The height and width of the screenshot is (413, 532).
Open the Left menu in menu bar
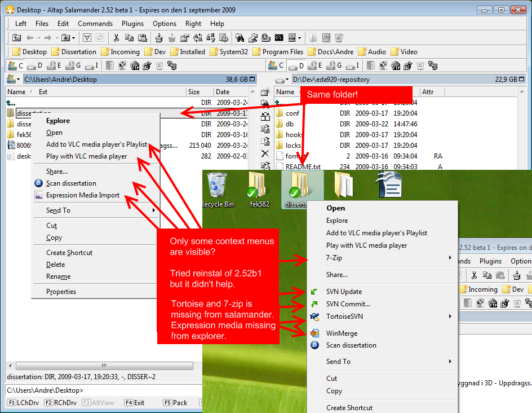[x=21, y=24]
